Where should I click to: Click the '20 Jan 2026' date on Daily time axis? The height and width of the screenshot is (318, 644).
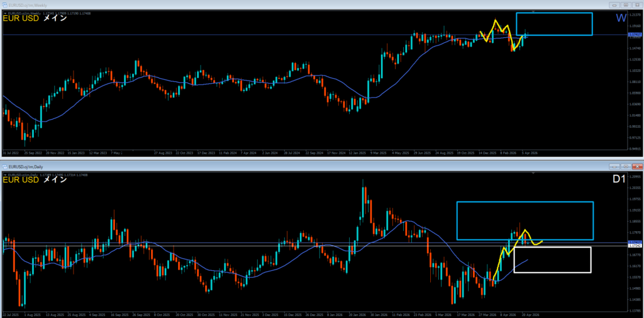pos(357,314)
